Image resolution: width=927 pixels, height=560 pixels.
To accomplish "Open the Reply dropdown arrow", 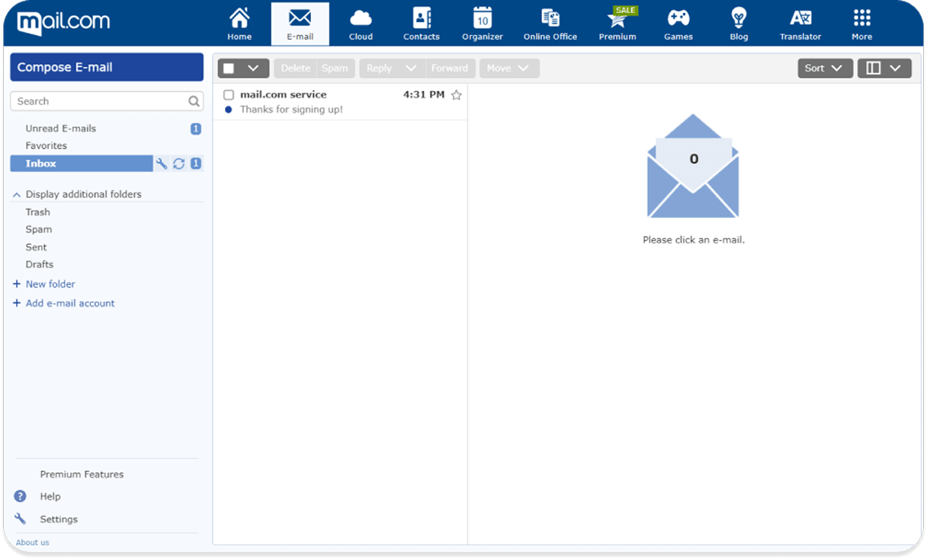I will coord(411,69).
